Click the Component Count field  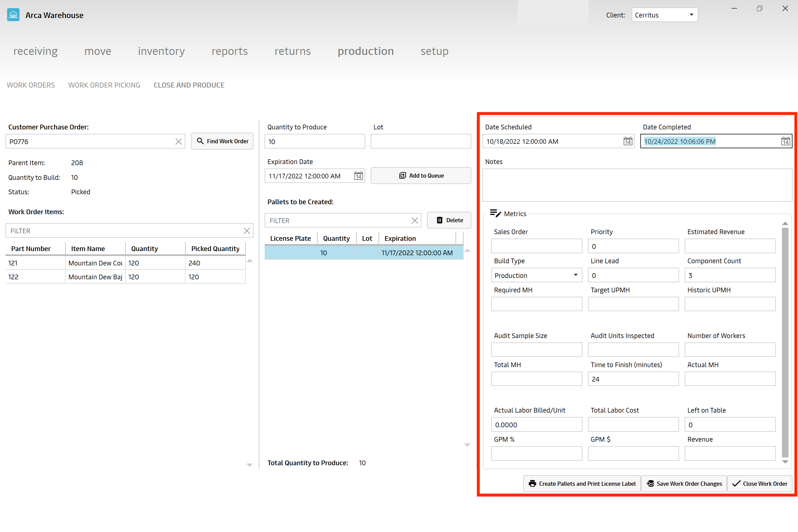[730, 275]
